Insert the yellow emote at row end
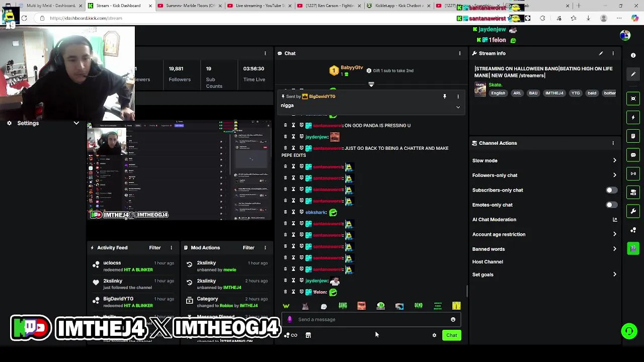The image size is (644, 362). (456, 306)
